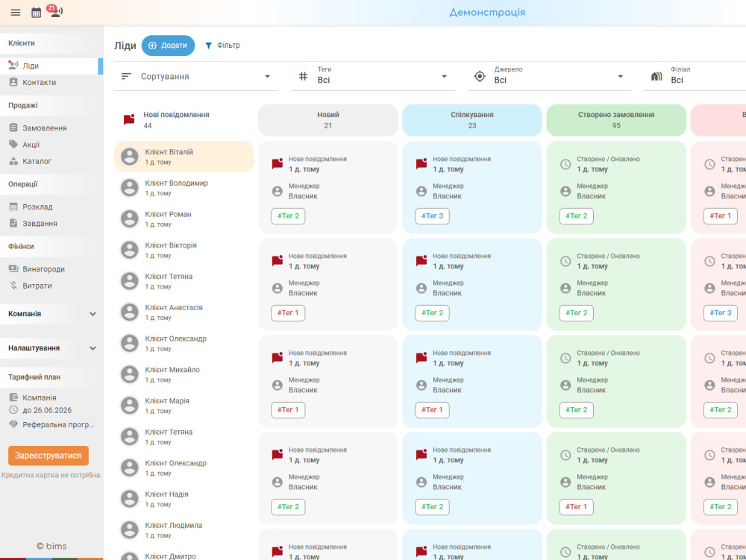The height and width of the screenshot is (560, 746).
Task: Click the Фільтр button
Action: click(222, 45)
